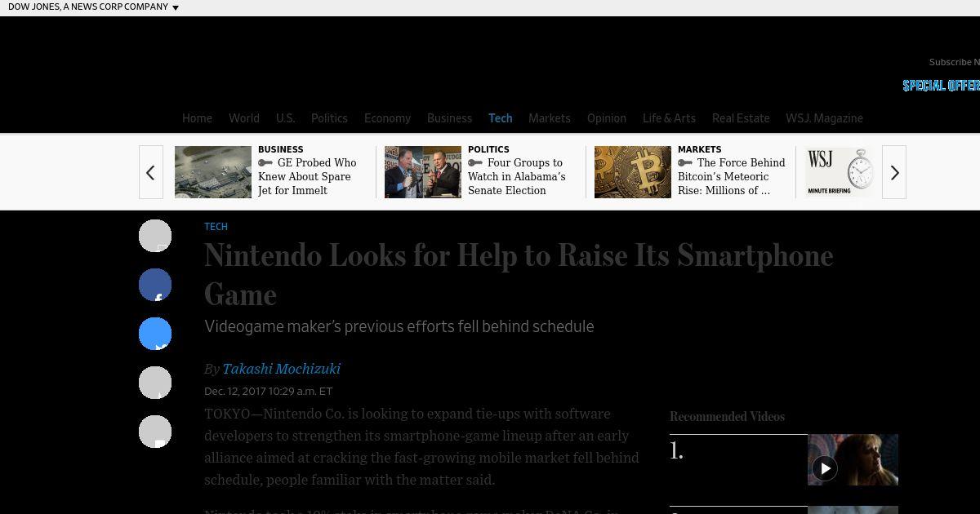Screen dimensions: 980x514
Task: Click the Home navigation item
Action: point(197,118)
